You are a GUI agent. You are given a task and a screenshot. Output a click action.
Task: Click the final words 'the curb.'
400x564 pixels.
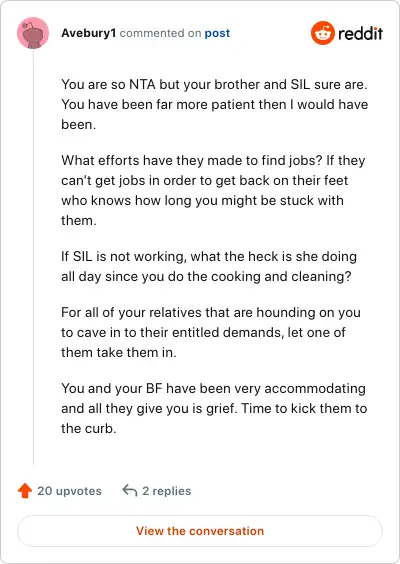[88, 428]
